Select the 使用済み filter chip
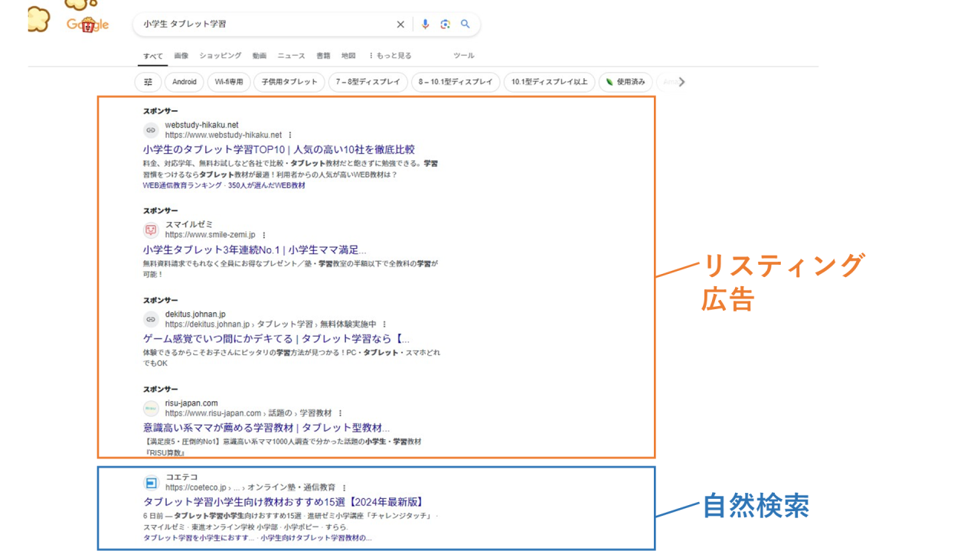Image resolution: width=980 pixels, height=551 pixels. click(626, 82)
